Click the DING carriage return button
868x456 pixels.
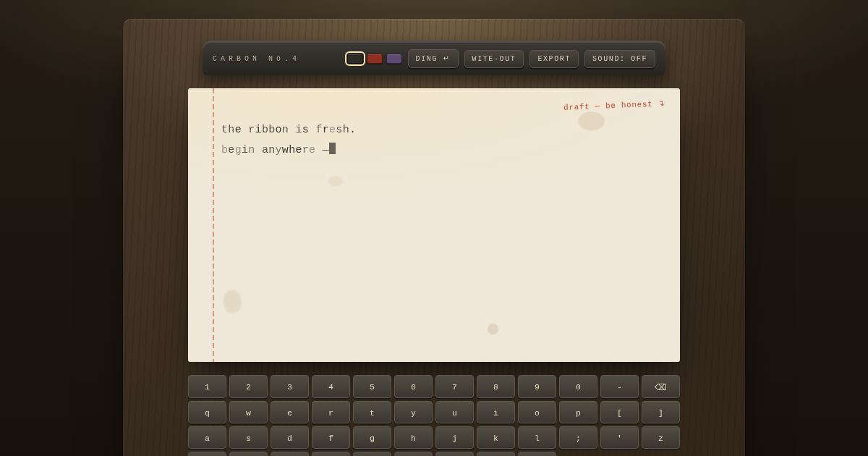tap(433, 59)
